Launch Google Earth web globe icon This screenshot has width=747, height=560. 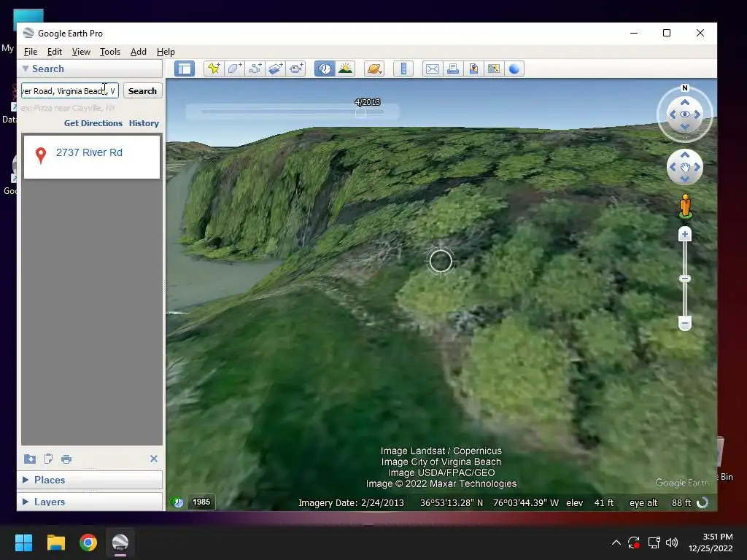pyautogui.click(x=514, y=69)
